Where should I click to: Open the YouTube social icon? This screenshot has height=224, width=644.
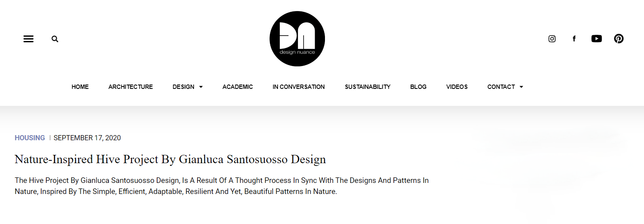pyautogui.click(x=597, y=39)
